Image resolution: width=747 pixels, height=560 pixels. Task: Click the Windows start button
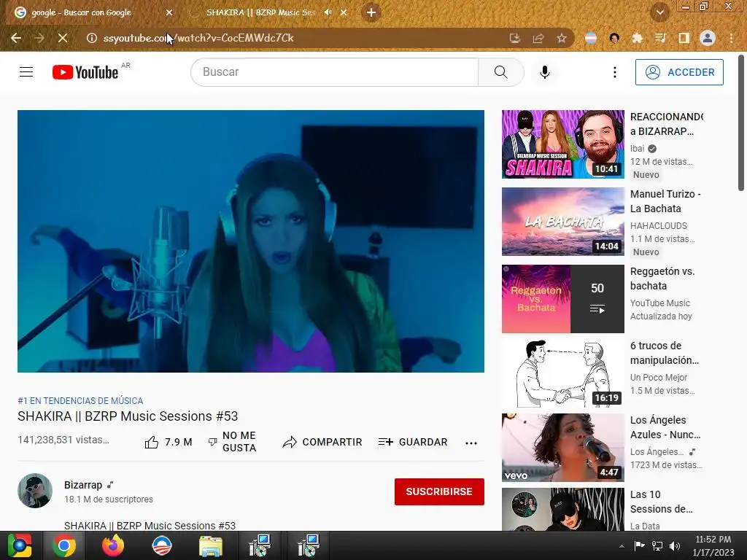click(20, 545)
